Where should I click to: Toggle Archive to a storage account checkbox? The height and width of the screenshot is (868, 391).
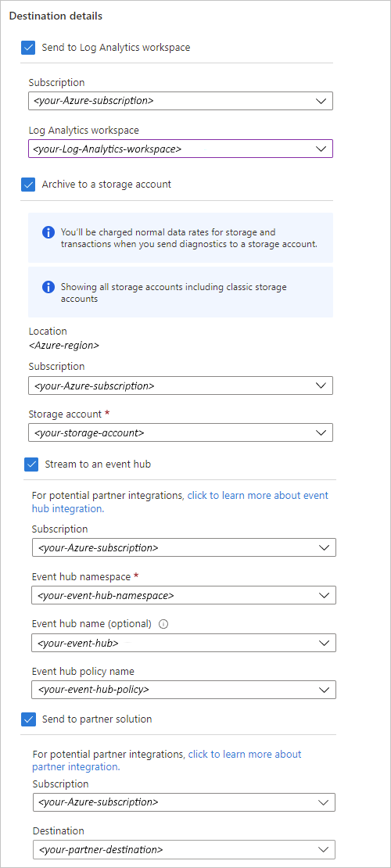click(28, 185)
